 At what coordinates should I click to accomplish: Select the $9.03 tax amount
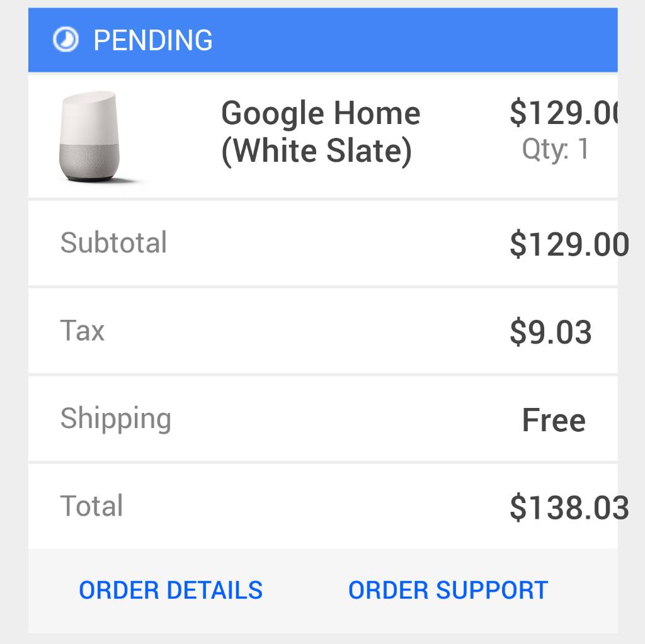551,332
